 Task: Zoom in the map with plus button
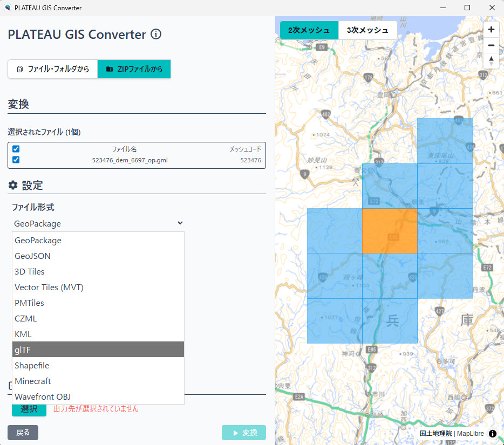491,30
